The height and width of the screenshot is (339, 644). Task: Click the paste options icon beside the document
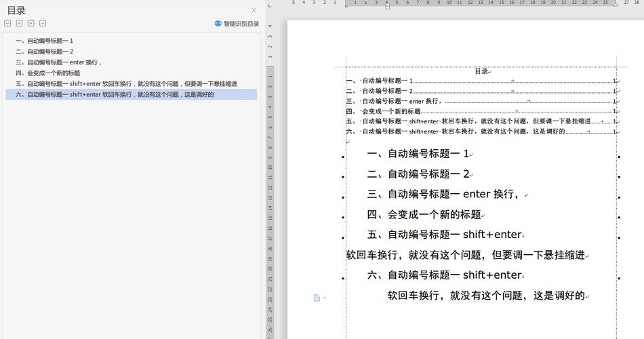pyautogui.click(x=317, y=298)
